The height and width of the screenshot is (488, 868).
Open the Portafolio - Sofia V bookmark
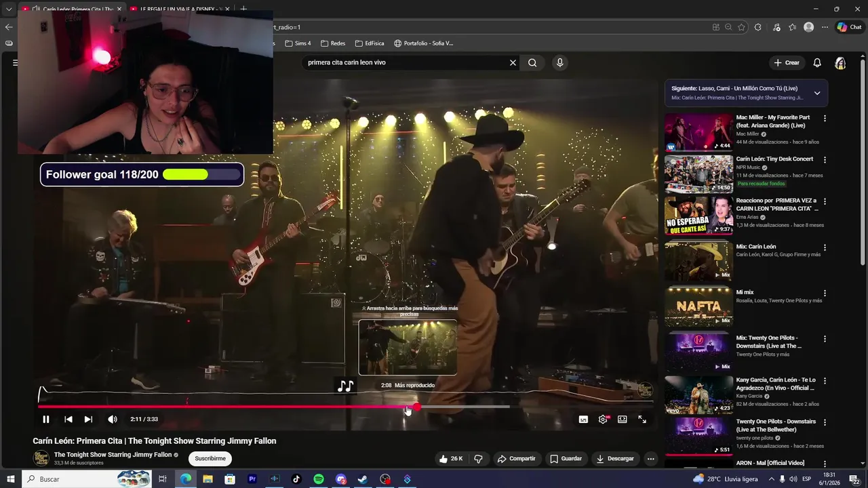pyautogui.click(x=424, y=43)
